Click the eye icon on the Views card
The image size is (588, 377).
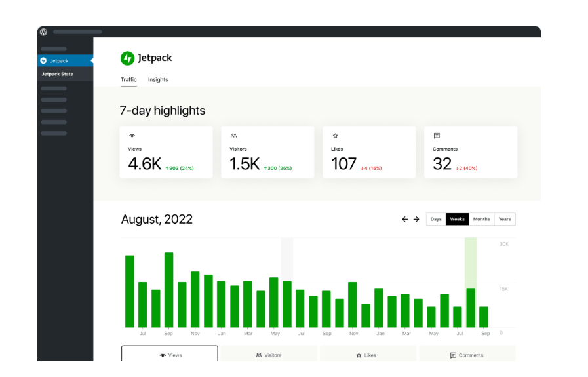[132, 136]
